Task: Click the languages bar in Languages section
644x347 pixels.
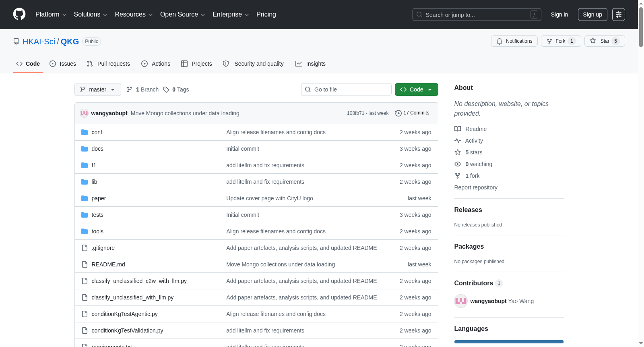Action: point(509,342)
